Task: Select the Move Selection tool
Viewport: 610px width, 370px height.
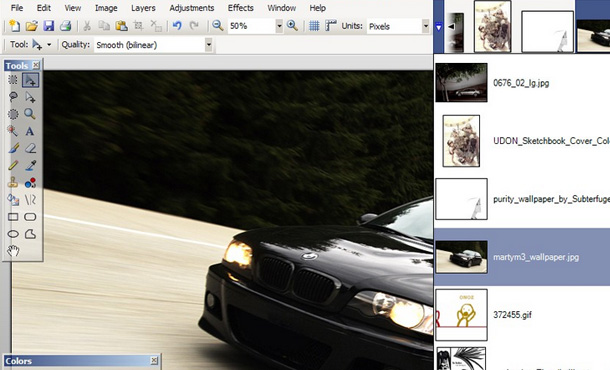Action: (30, 96)
